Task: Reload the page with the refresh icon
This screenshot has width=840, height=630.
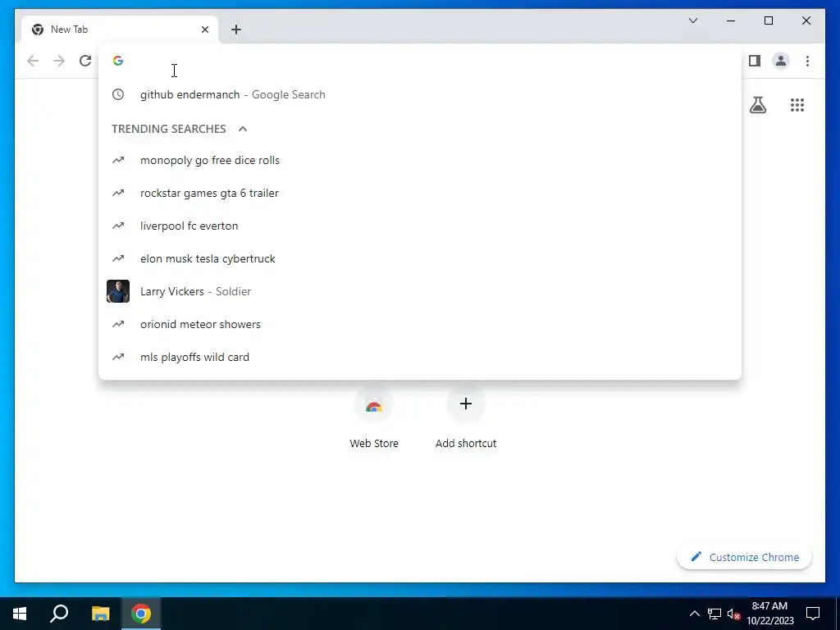Action: tap(85, 61)
